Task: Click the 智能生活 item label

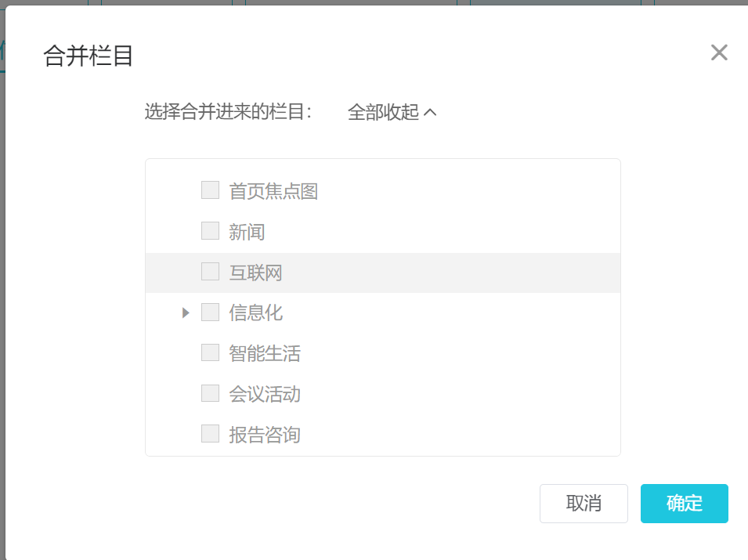Action: pos(265,353)
